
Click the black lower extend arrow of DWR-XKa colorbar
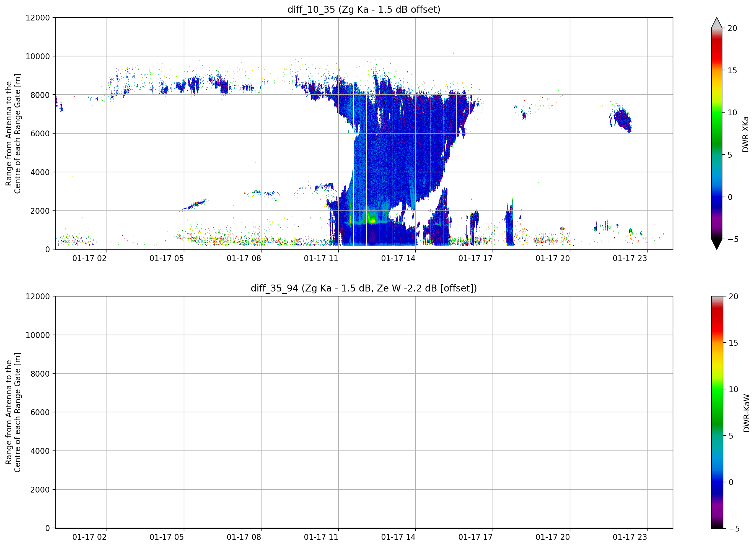coord(716,244)
